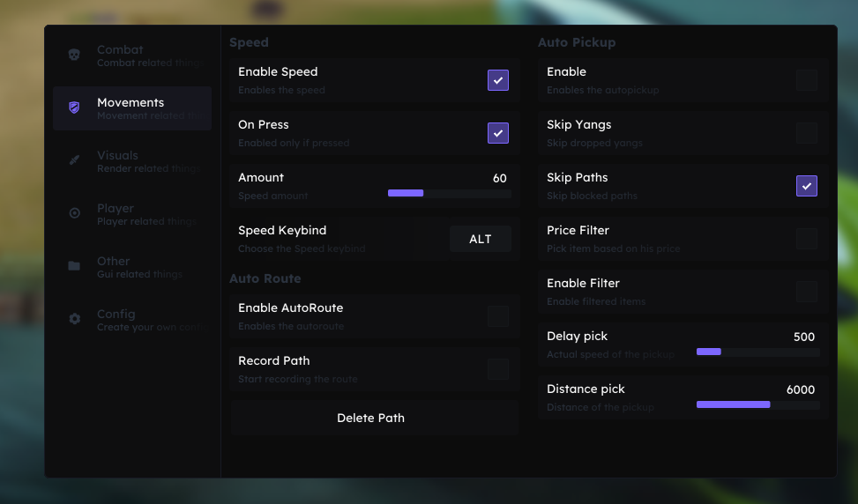Click the Distance pick slider bar
Image resolution: width=858 pixels, height=504 pixels.
point(757,404)
